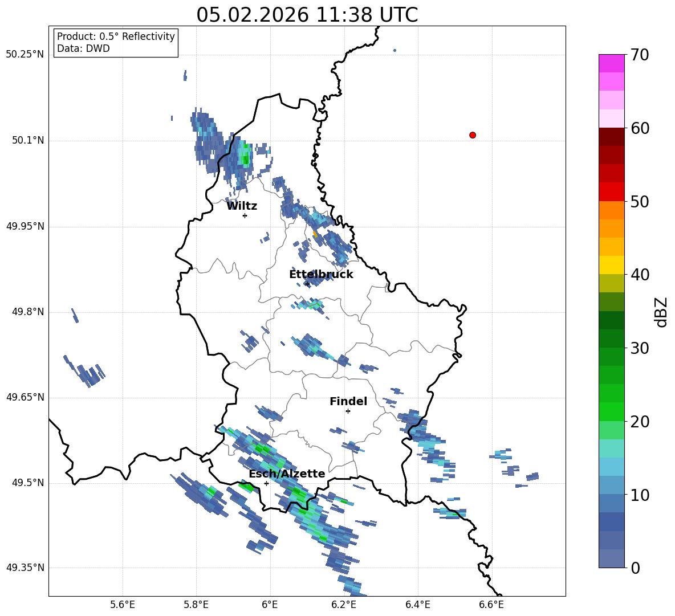Click the 10 tick on the colorbar
The width and height of the screenshot is (675, 616).
pyautogui.click(x=639, y=495)
